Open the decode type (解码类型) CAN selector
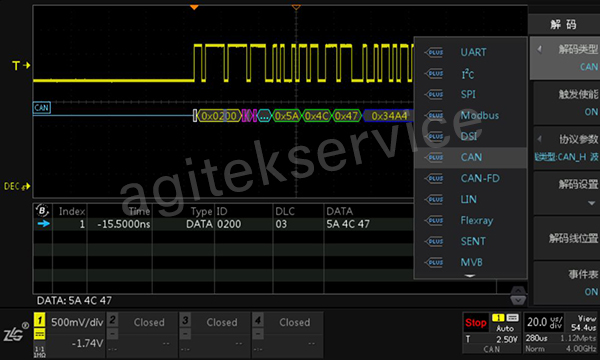 point(566,58)
